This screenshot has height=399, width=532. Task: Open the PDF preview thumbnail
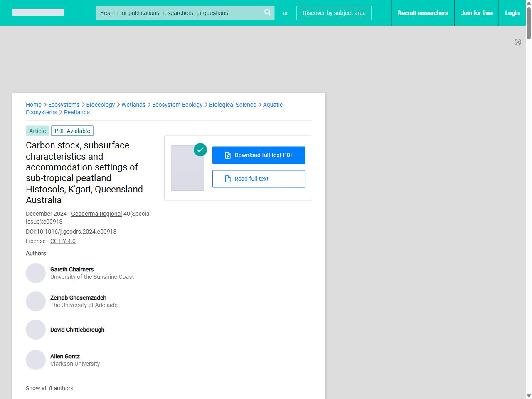coord(187,168)
